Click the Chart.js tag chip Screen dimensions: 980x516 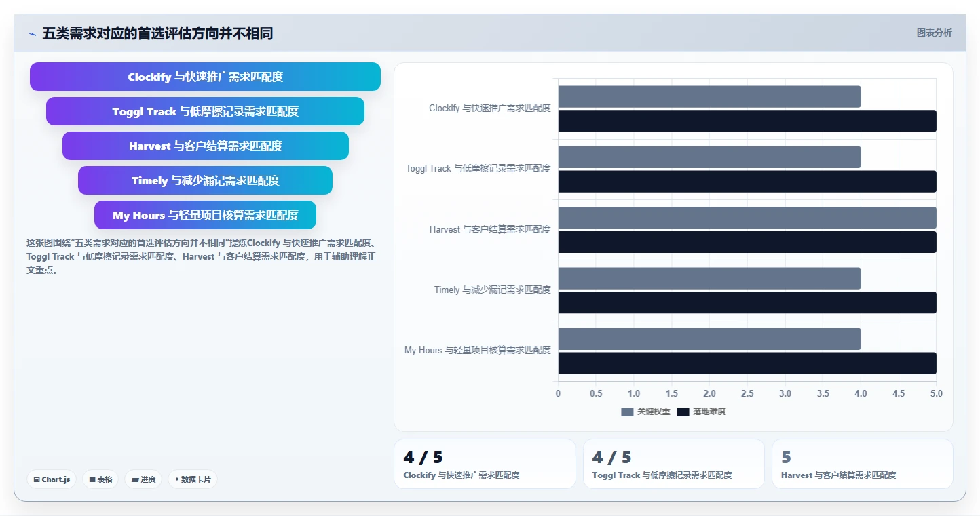(52, 479)
